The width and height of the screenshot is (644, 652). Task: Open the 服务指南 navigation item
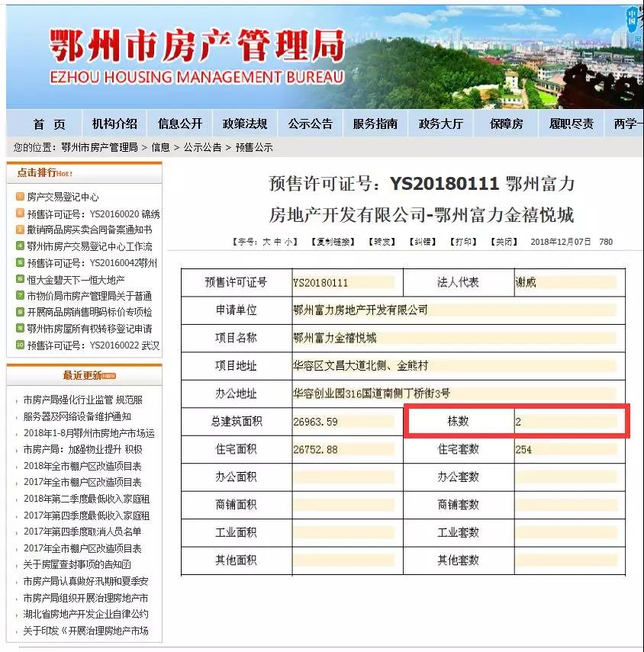click(375, 124)
